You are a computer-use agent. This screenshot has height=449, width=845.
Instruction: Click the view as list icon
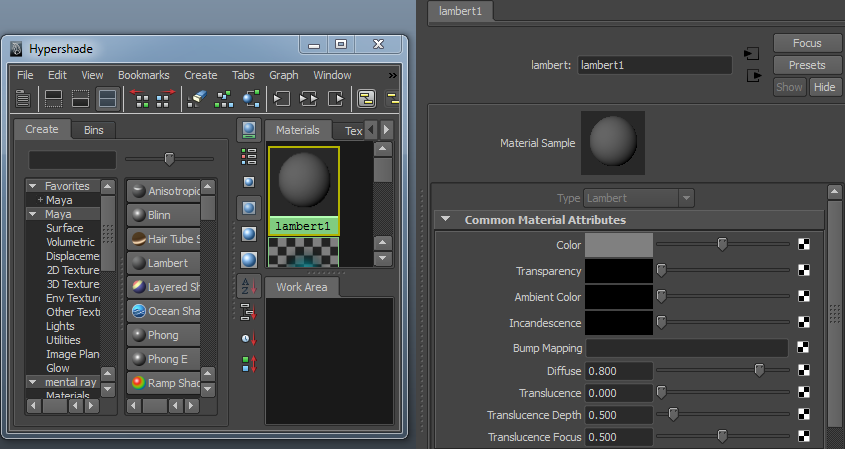(x=249, y=156)
